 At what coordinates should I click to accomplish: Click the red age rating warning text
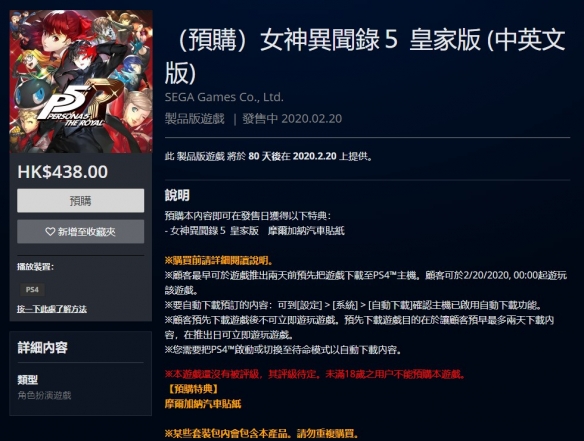coord(315,374)
